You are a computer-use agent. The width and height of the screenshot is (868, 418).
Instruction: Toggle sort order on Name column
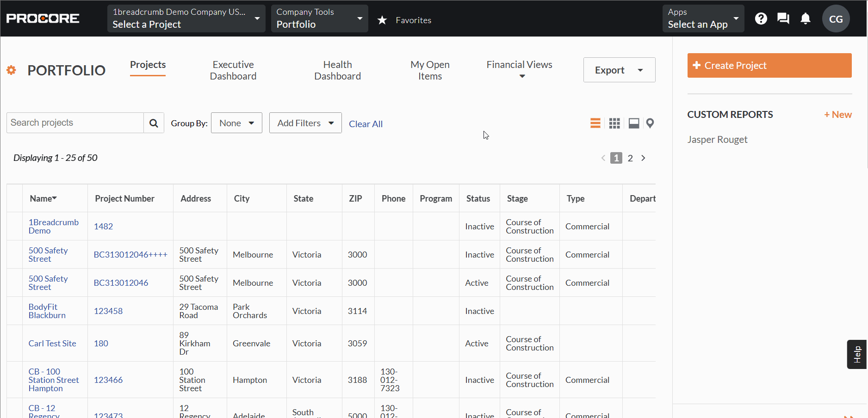tap(43, 198)
